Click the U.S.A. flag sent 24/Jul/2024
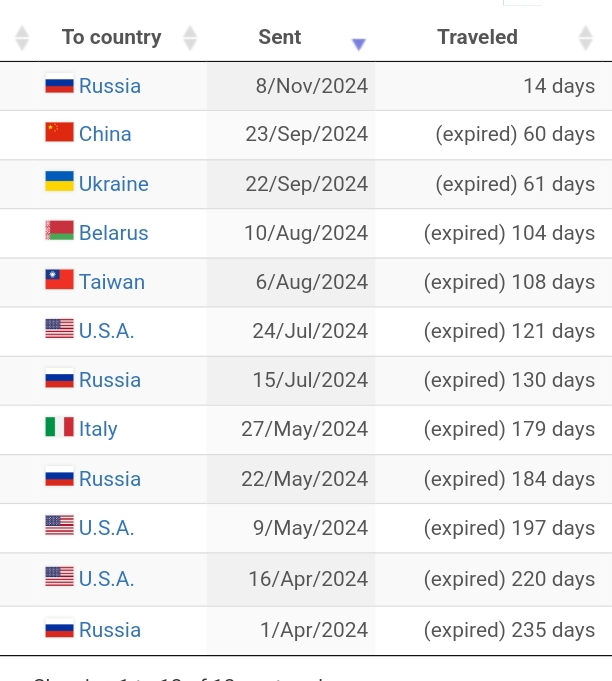This screenshot has height=681, width=612. tap(60, 329)
